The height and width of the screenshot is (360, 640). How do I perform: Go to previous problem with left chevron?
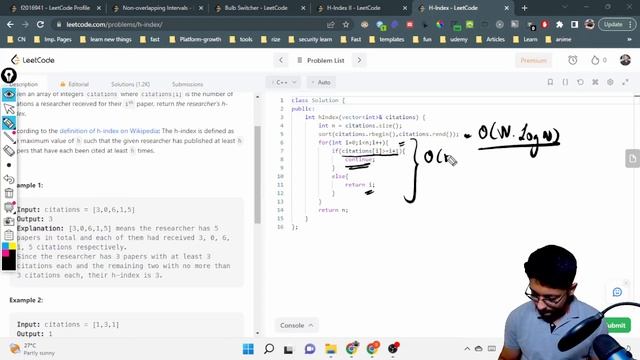[281, 60]
